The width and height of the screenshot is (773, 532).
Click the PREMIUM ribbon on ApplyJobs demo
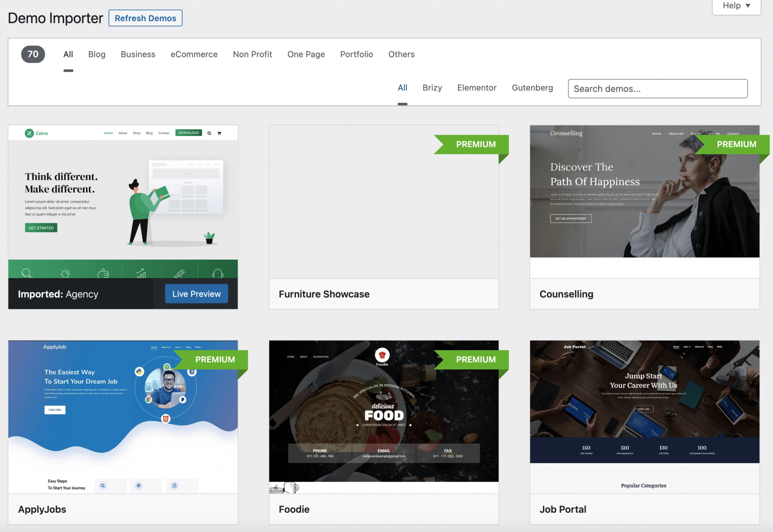click(x=215, y=360)
